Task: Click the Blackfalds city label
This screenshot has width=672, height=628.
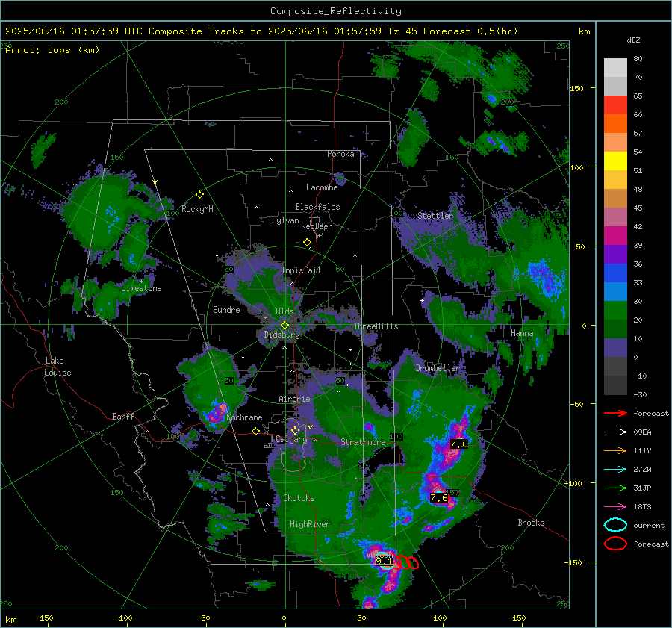Action: pos(317,207)
